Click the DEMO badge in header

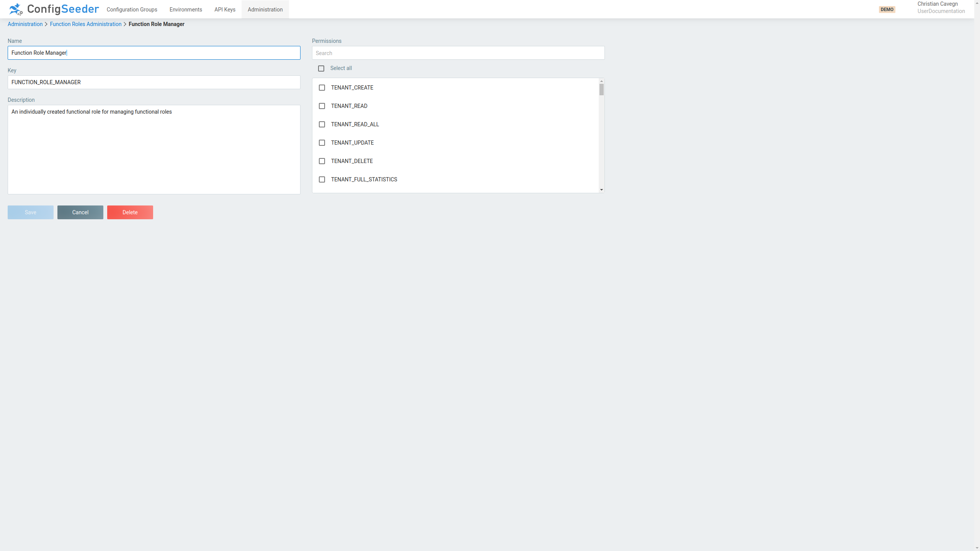(x=887, y=10)
